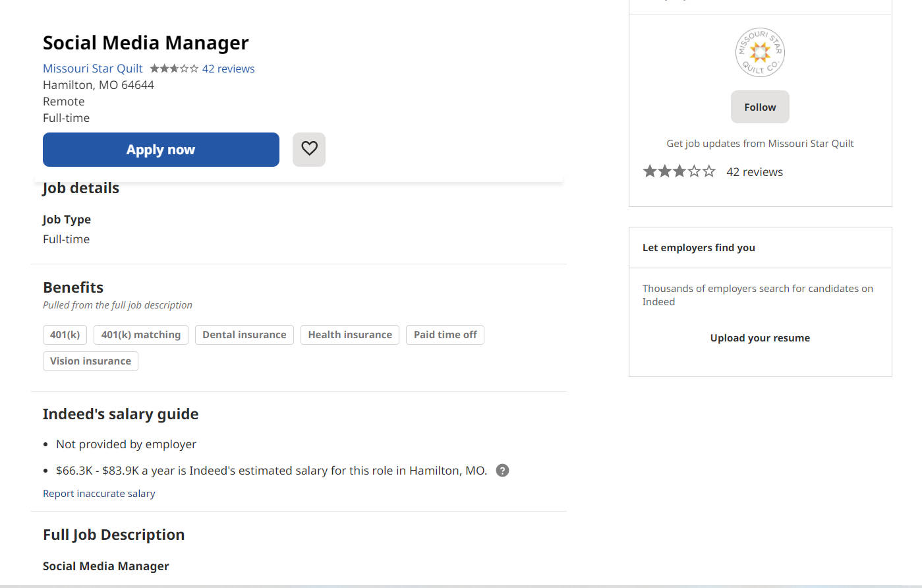The width and height of the screenshot is (922, 588).
Task: Click the Not provided by employer text
Action: 126,444
